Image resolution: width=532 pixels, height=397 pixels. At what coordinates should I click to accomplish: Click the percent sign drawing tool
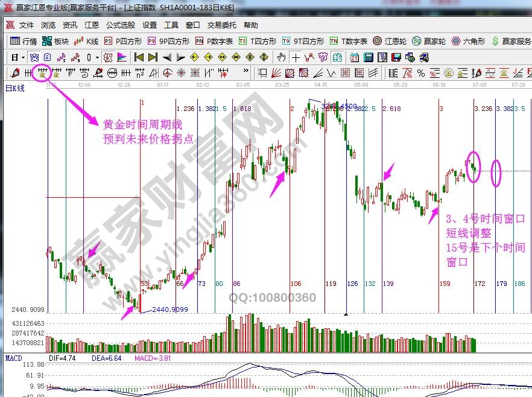point(420,73)
